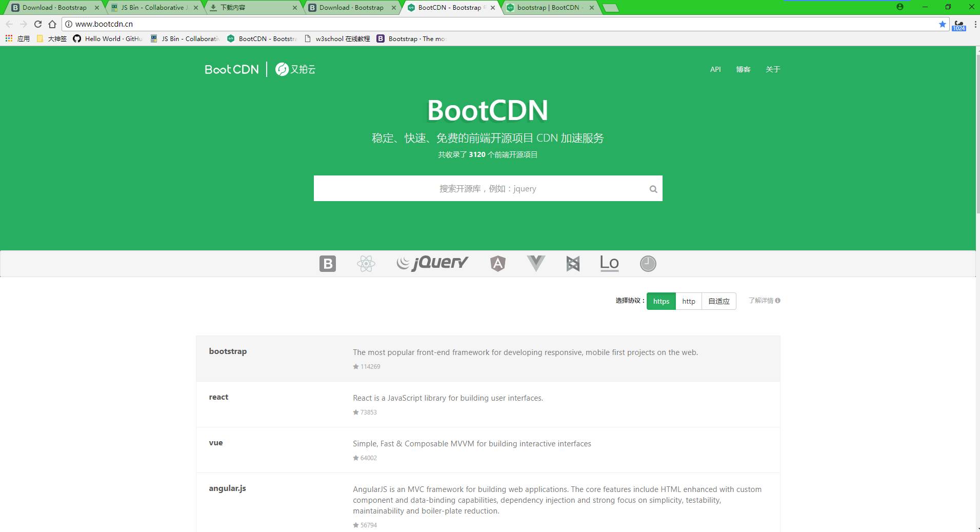Open the 了解详情 link

761,301
